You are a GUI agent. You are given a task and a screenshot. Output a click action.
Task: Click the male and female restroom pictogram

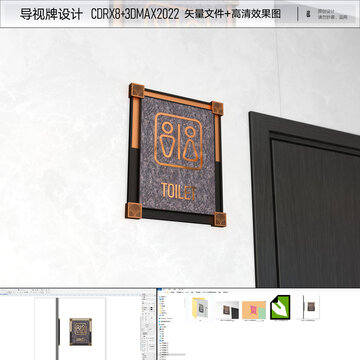pos(179,141)
